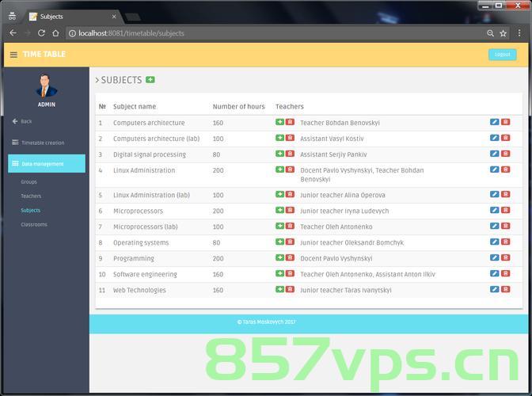The width and height of the screenshot is (532, 396).
Task: Add teacher to Digital signal processing
Action: (279, 154)
